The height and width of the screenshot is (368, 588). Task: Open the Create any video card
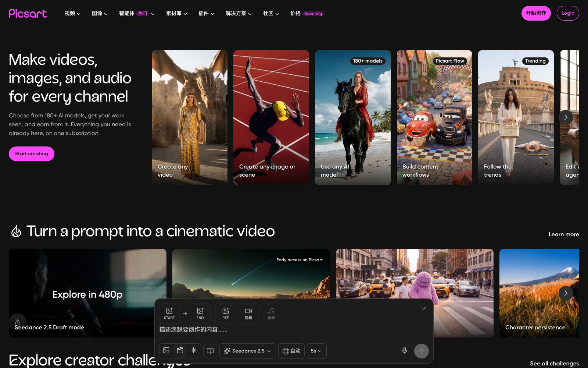(190, 117)
